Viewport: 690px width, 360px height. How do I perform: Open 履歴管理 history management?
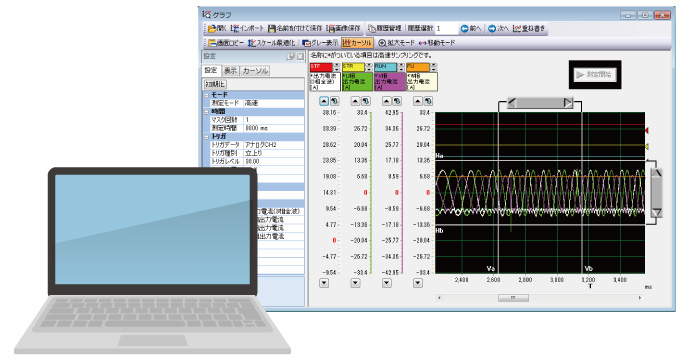[384, 29]
